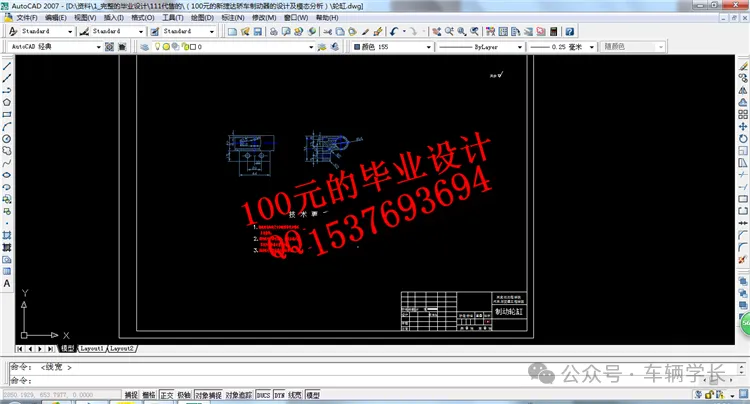Open the 文件(F) menu

pyautogui.click(x=27, y=18)
